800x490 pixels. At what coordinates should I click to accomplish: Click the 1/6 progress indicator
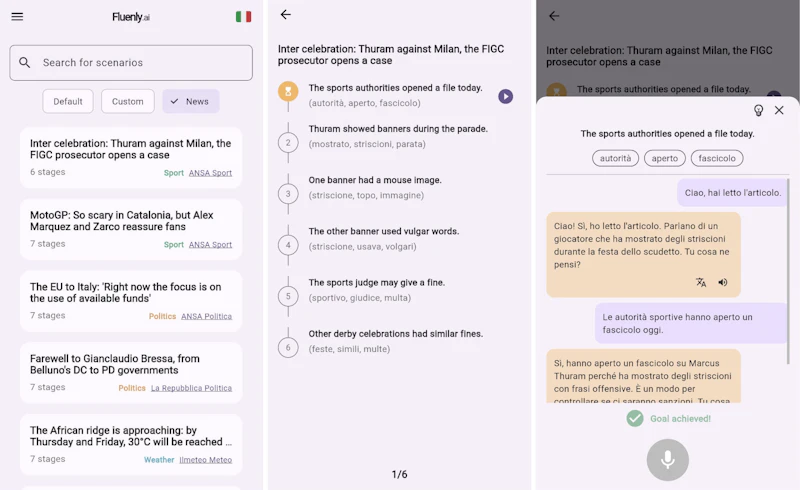pos(399,474)
